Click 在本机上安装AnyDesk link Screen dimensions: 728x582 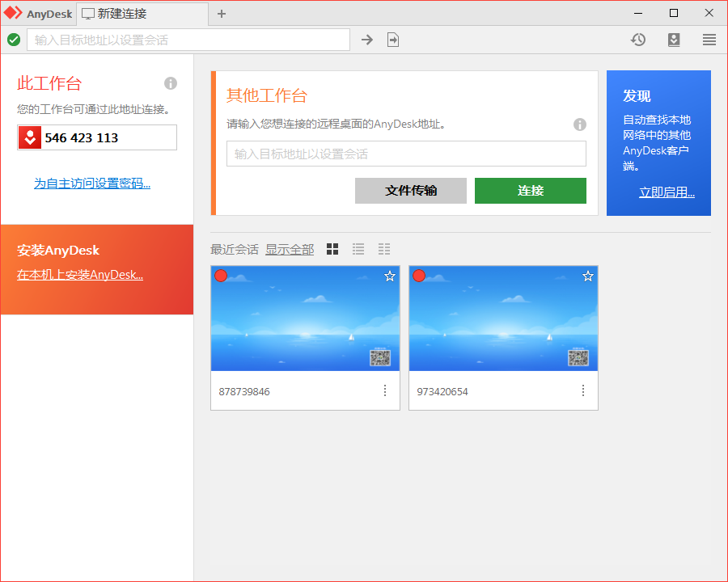pyautogui.click(x=80, y=275)
